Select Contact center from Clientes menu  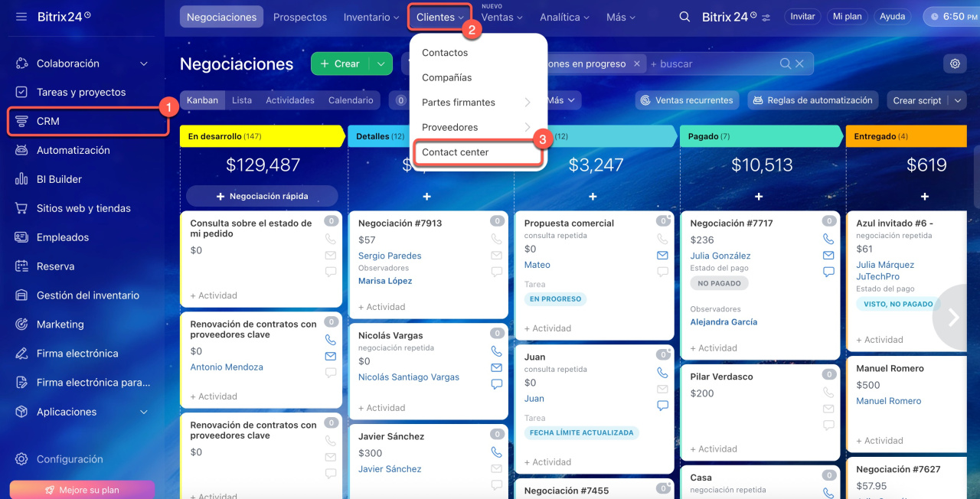(456, 152)
